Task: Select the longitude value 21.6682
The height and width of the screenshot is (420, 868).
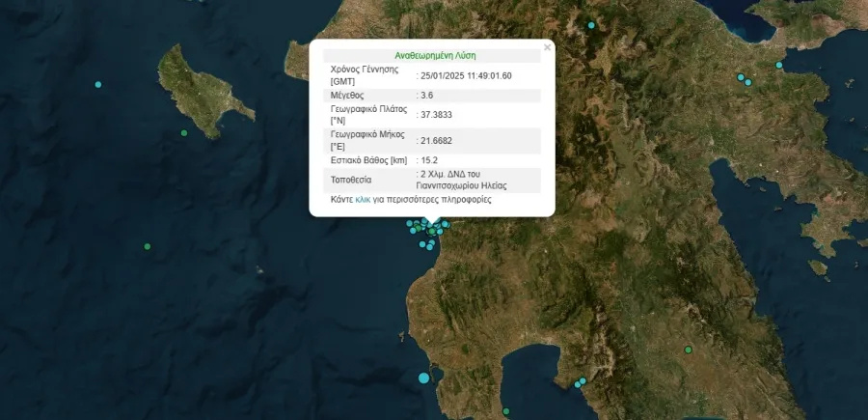Action: [x=435, y=141]
